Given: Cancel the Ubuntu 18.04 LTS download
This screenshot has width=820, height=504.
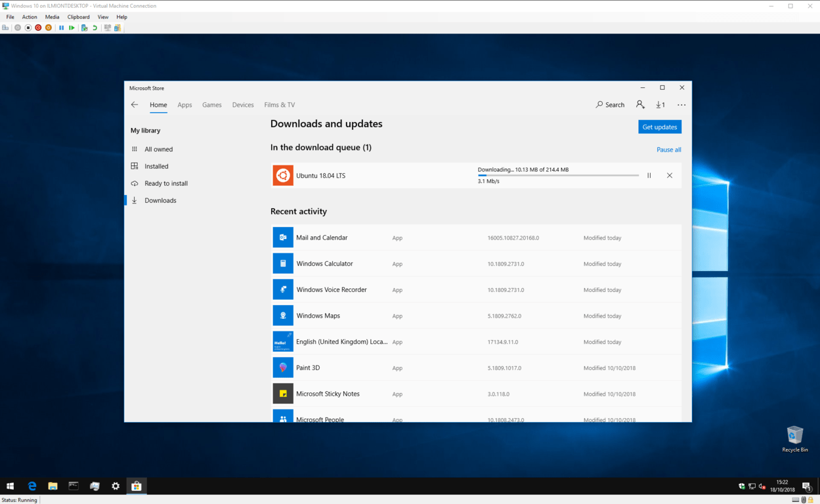Looking at the screenshot, I should (x=670, y=175).
